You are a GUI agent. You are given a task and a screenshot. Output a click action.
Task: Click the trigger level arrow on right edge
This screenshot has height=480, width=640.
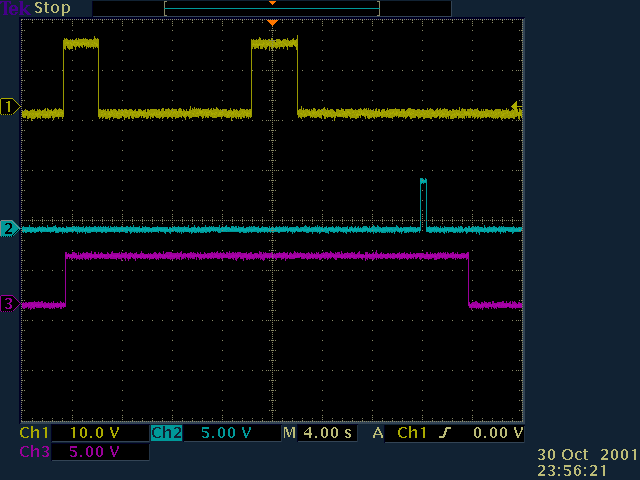click(517, 106)
